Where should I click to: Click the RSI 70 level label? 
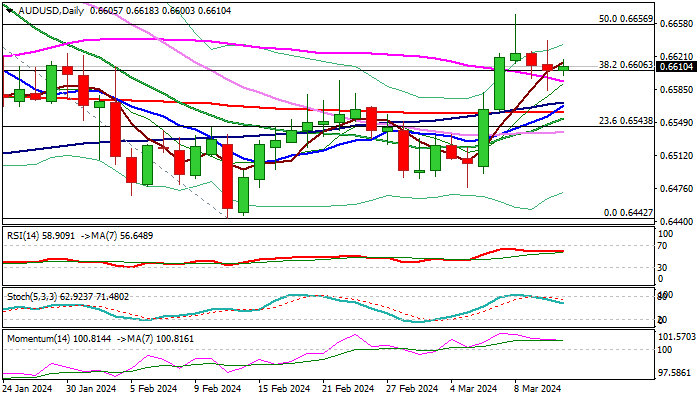(664, 246)
